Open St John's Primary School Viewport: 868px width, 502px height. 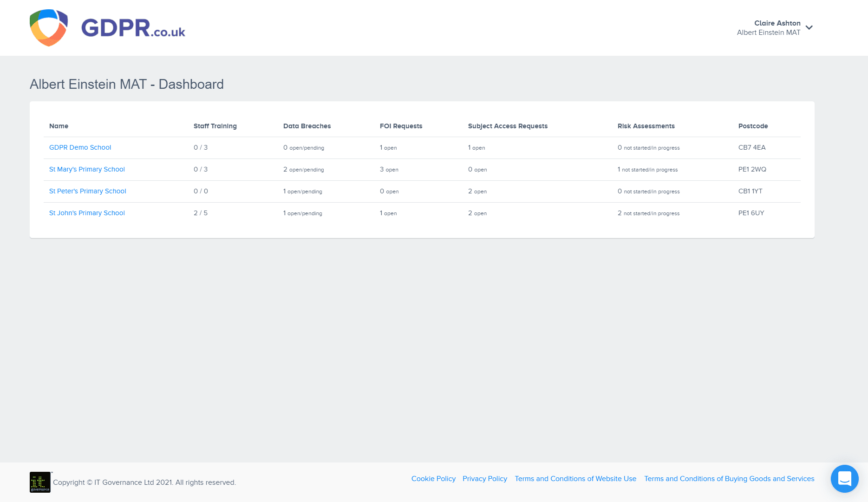pyautogui.click(x=87, y=213)
